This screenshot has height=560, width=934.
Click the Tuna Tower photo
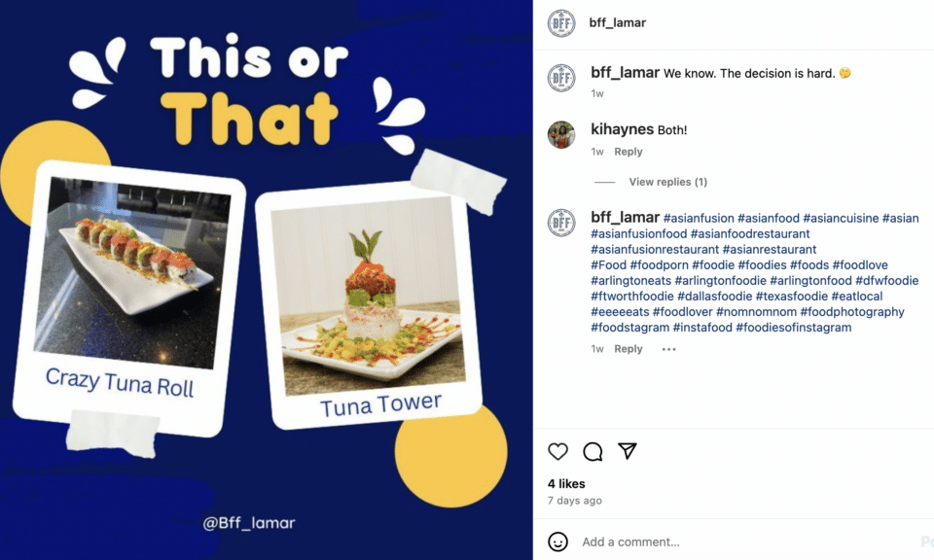click(368, 295)
